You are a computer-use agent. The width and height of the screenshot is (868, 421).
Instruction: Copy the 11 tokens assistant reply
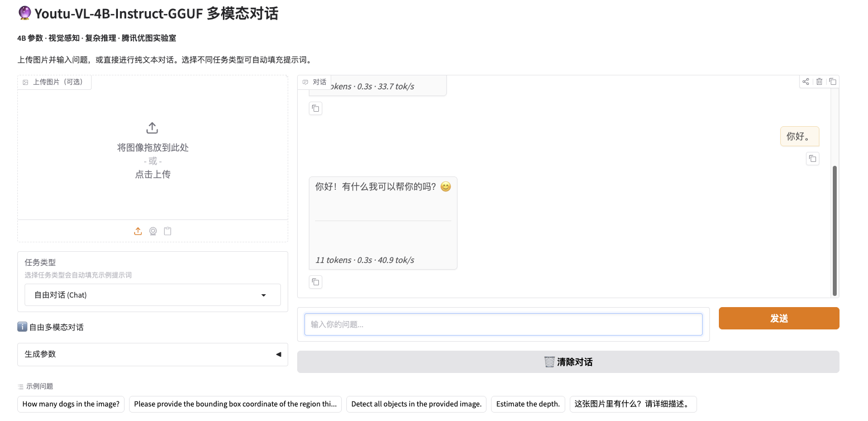click(x=316, y=282)
